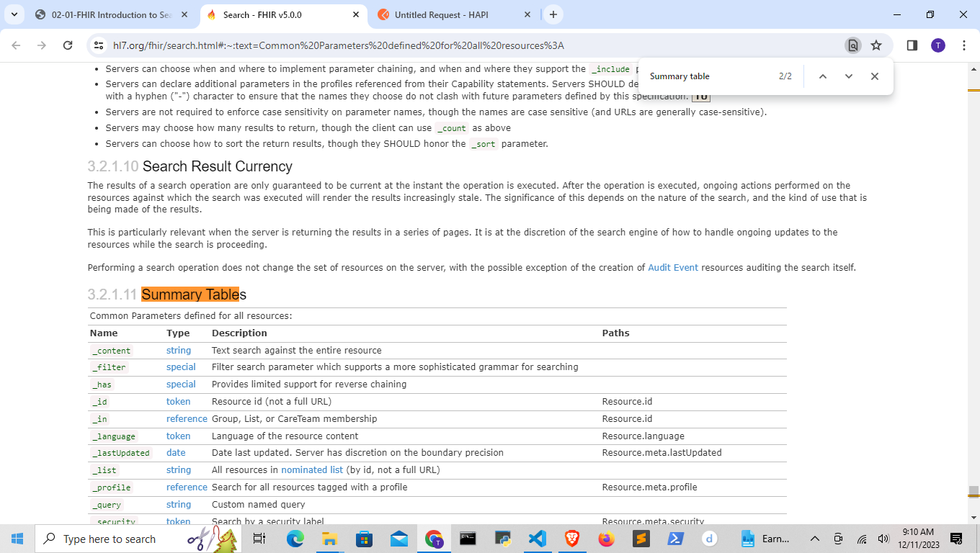Open site information icon in address bar
The height and width of the screenshot is (553, 980).
99,45
